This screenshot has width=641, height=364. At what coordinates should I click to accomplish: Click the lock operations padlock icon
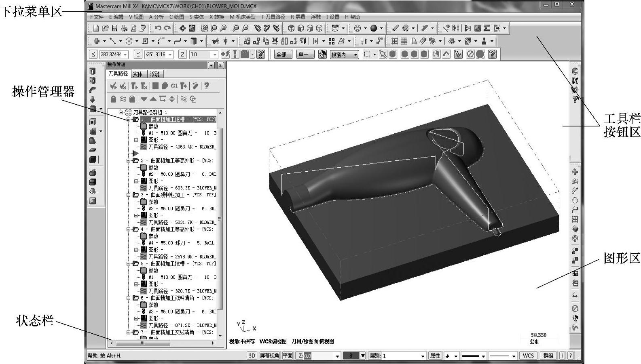coord(114,99)
